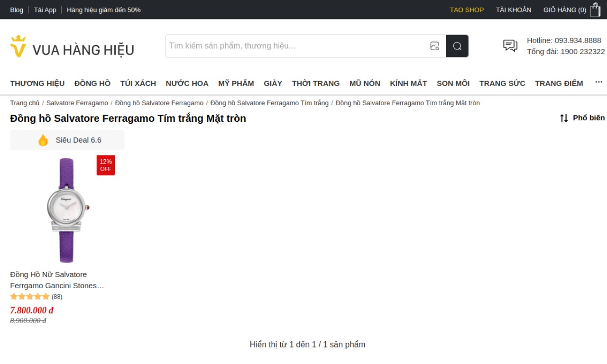
Task: Open the THƯƠNG HIỆU menu
Action: coord(37,83)
